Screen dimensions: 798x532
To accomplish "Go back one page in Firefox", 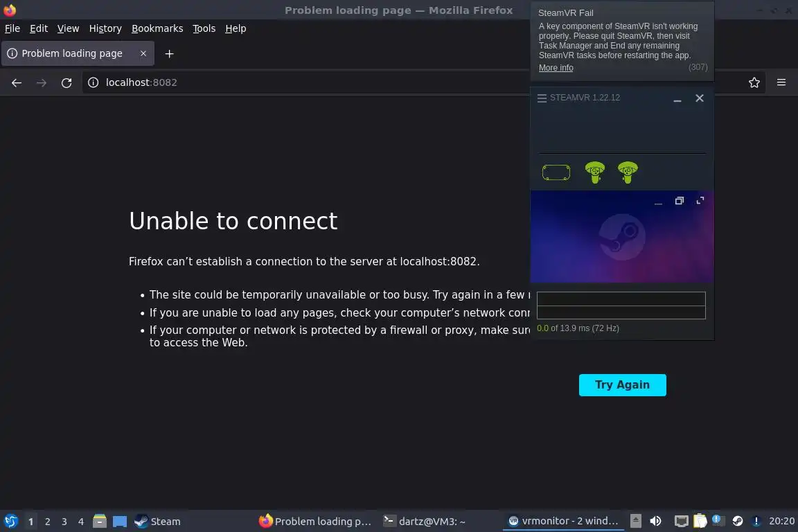I will [x=17, y=82].
